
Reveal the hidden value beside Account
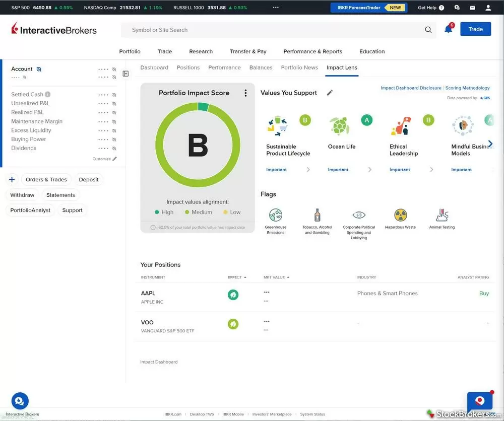[x=114, y=69]
